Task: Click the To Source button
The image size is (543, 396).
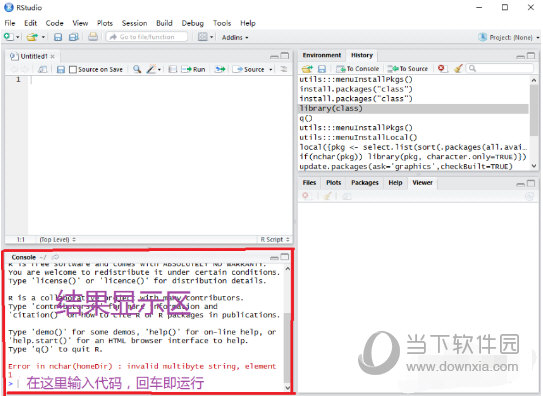Action: 408,69
